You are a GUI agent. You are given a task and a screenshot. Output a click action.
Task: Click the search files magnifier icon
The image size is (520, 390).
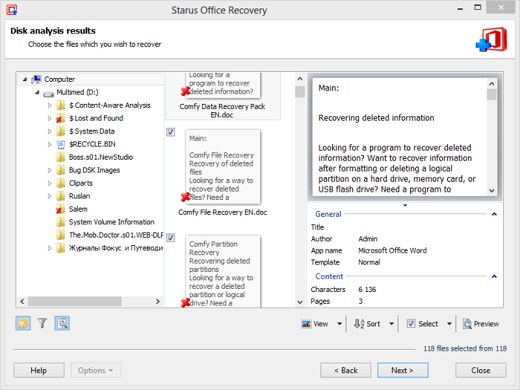click(62, 323)
